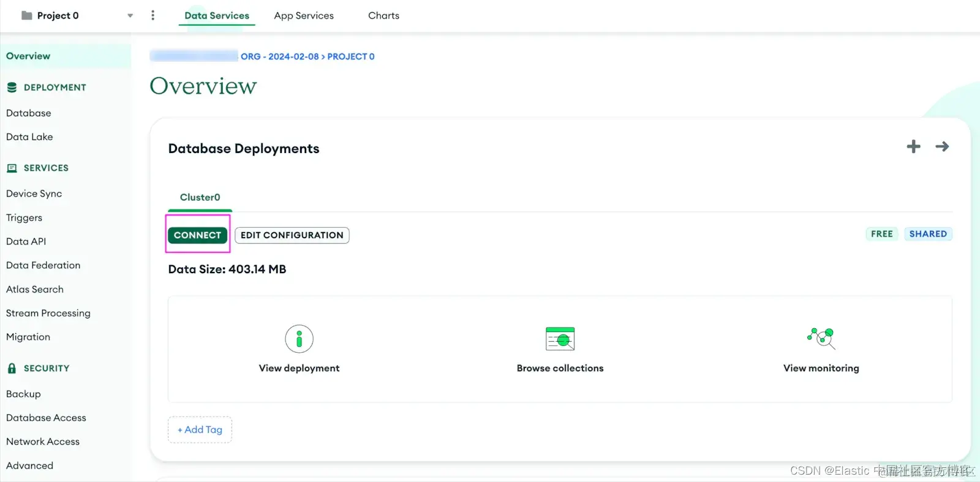Open Advanced in the sidebar
The height and width of the screenshot is (482, 980).
click(30, 465)
